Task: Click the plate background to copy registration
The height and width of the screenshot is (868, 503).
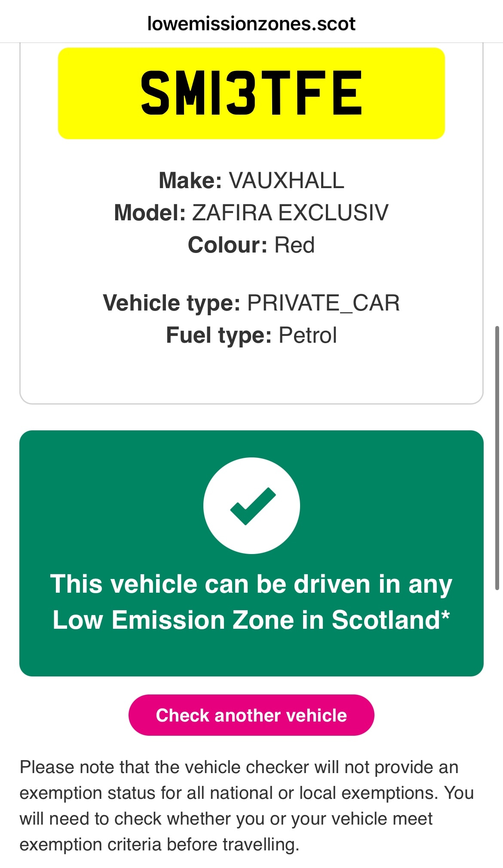Action: pyautogui.click(x=252, y=93)
